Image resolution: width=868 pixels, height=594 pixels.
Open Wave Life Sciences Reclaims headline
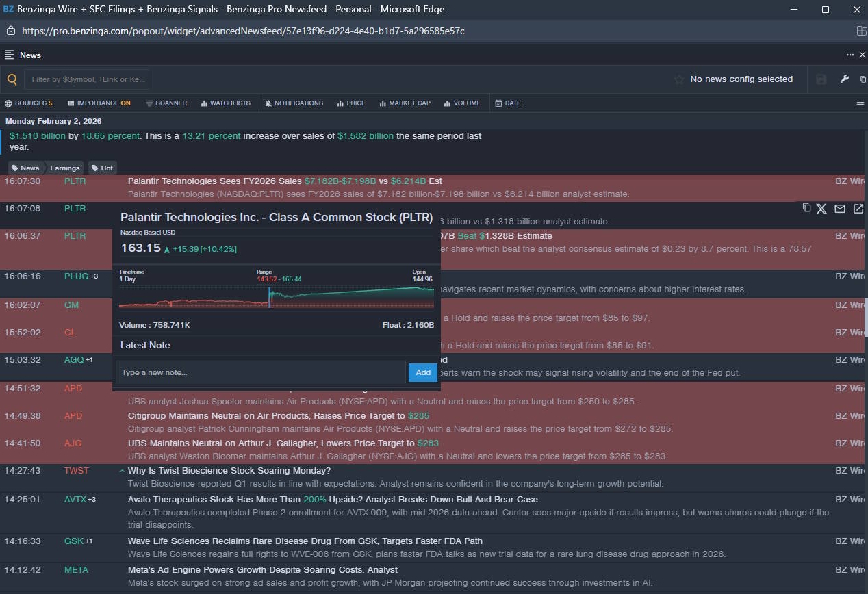tap(305, 541)
